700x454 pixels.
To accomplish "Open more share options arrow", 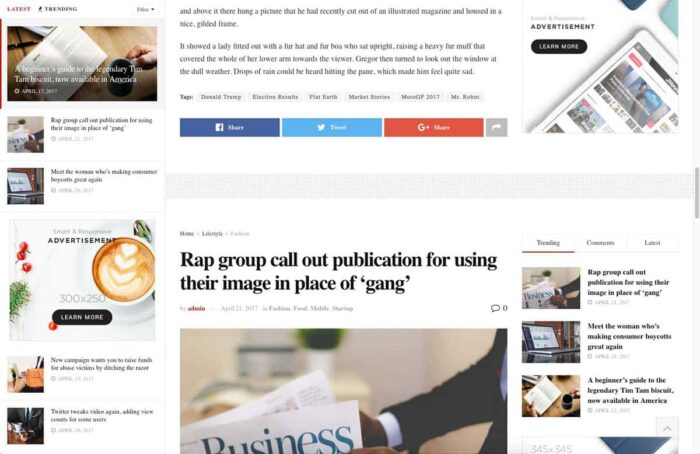I will click(496, 127).
